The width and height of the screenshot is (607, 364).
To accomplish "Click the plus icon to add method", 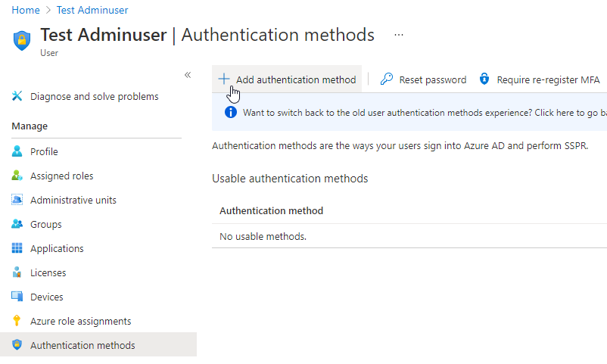I will (224, 79).
